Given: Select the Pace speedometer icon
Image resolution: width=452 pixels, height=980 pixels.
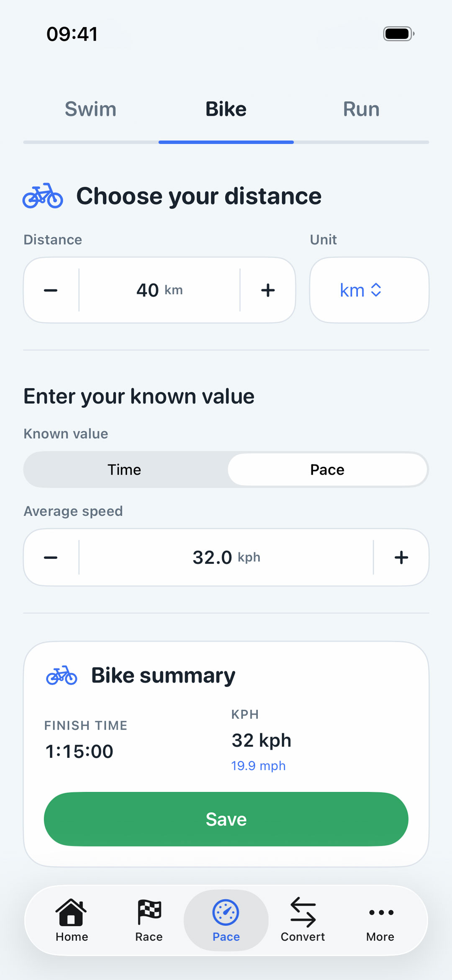Looking at the screenshot, I should tap(226, 913).
